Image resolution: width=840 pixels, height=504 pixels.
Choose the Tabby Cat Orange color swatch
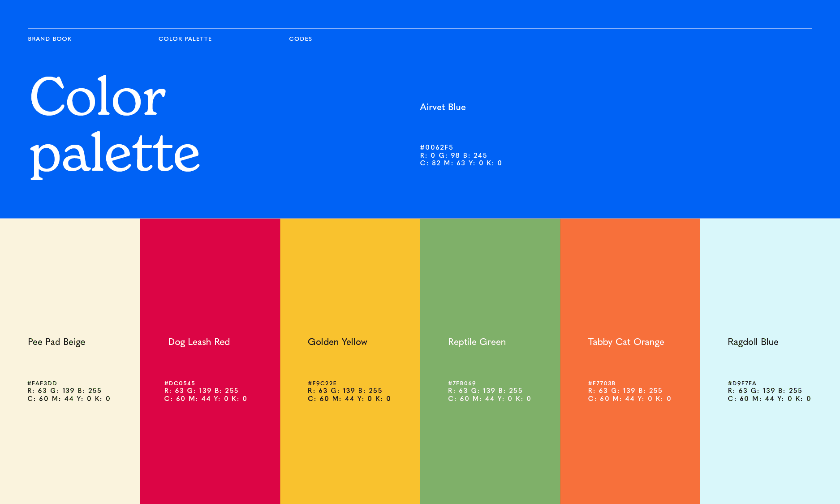point(630,361)
